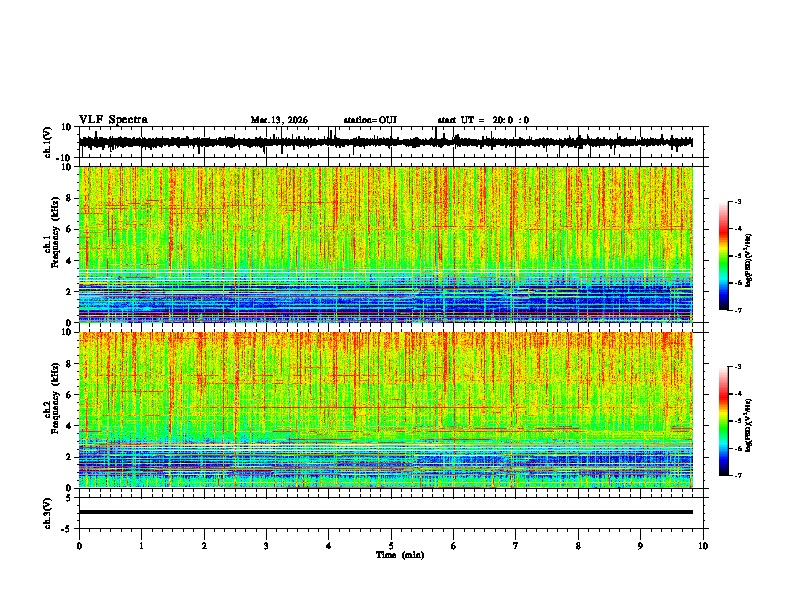
Task: Click the date label "Mar.13, 2026"
Action: click(279, 120)
